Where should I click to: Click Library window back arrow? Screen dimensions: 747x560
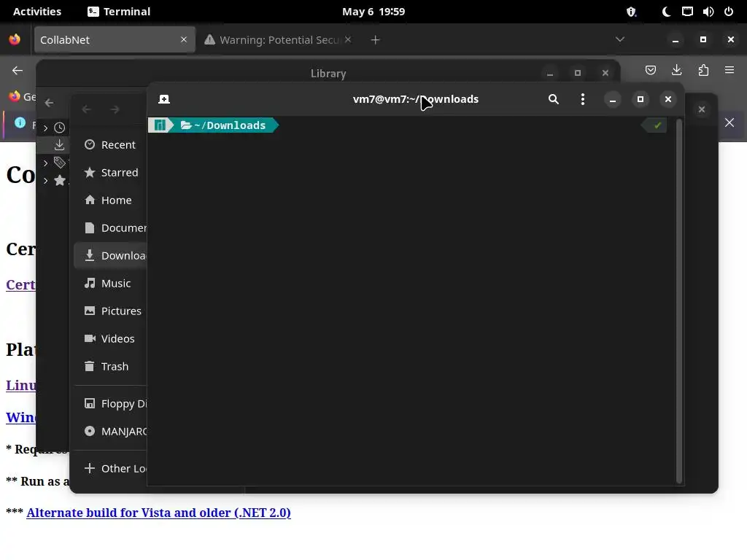(x=49, y=102)
